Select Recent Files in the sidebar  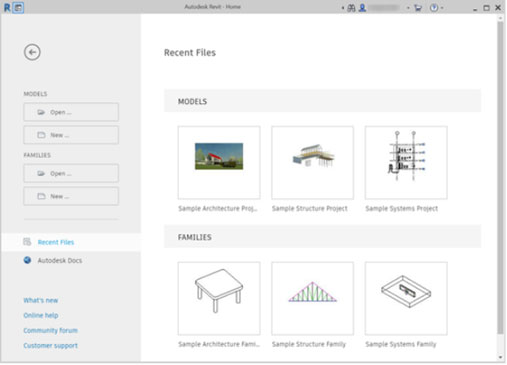tap(71, 242)
